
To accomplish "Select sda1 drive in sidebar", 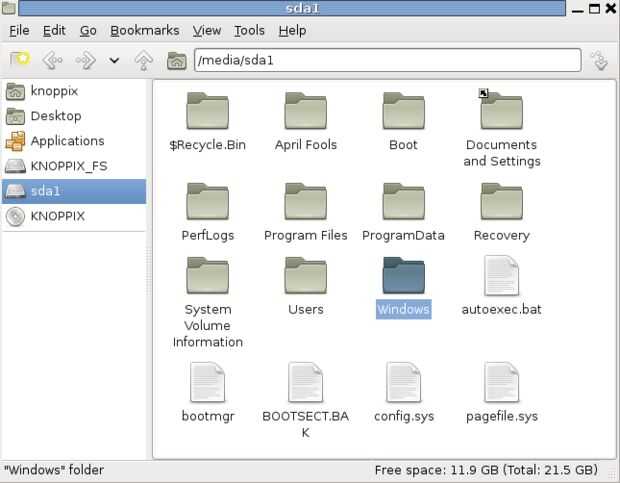I will (74, 191).
